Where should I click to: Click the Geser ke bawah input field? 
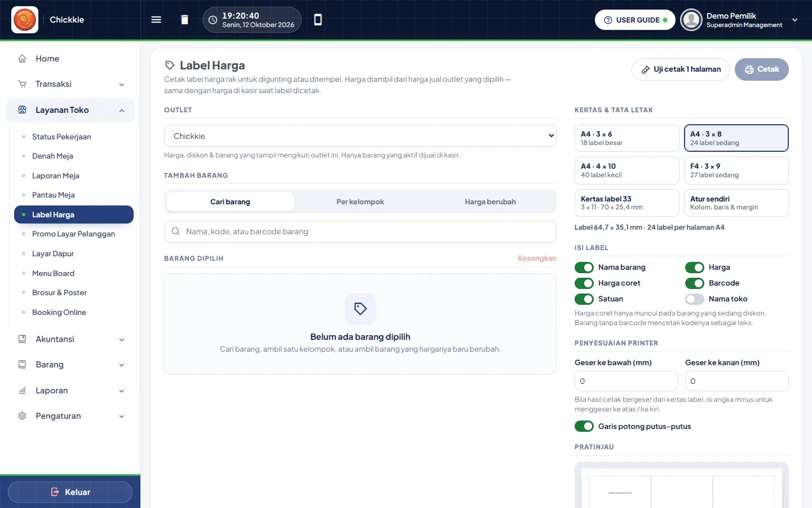coord(626,381)
